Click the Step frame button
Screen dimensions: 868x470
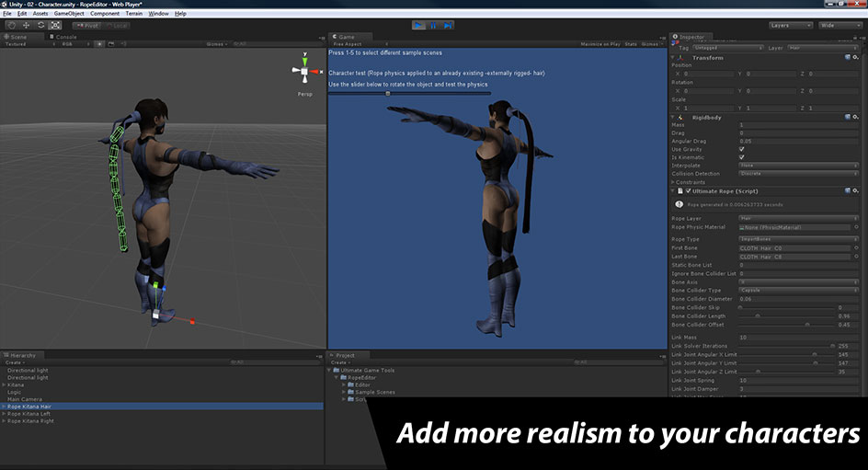click(x=448, y=25)
